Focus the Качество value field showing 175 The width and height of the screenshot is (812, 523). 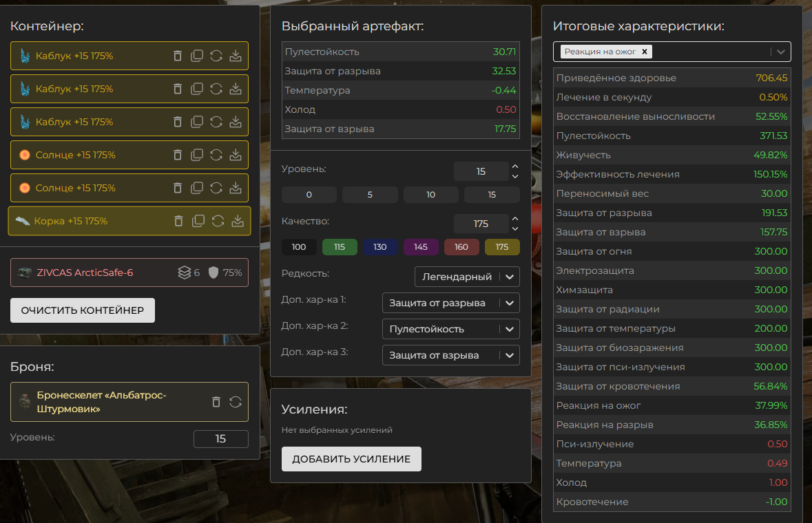(481, 224)
